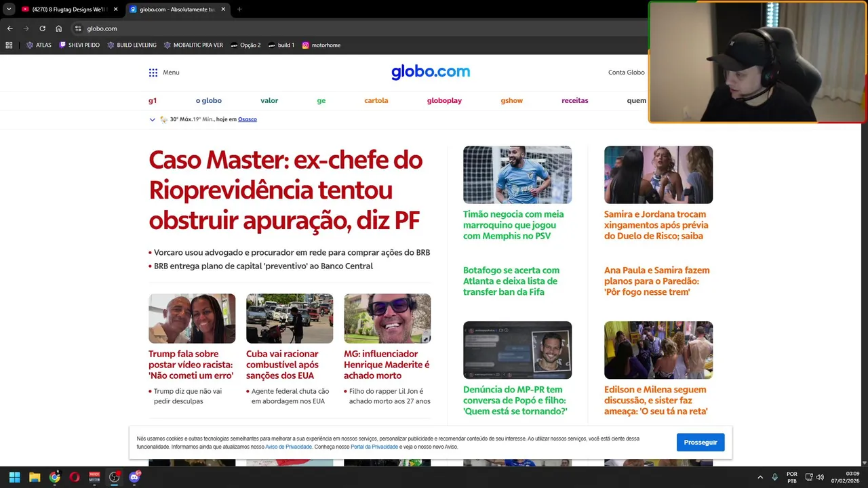The height and width of the screenshot is (488, 868).
Task: Open the clock and date calendar
Action: pos(846,477)
